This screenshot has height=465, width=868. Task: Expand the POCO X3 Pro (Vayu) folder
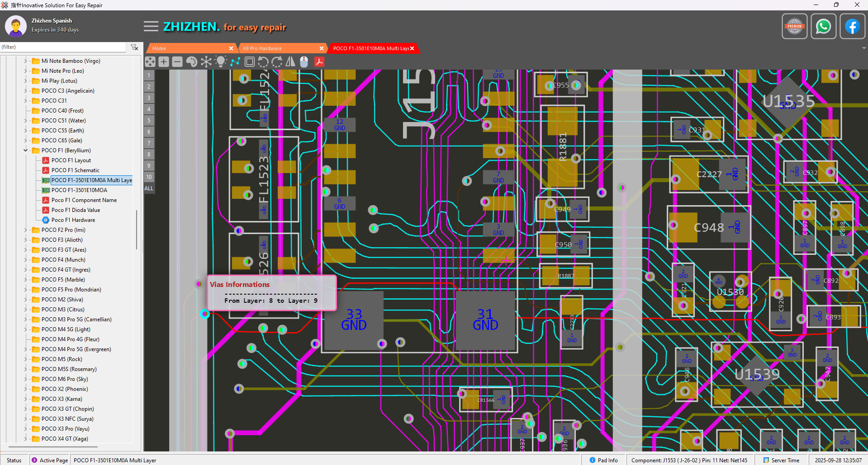click(25, 429)
